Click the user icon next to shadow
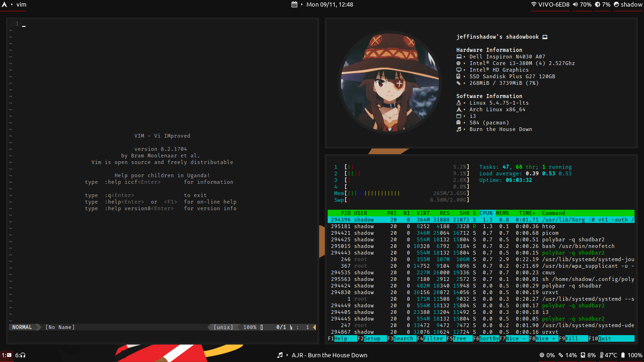 coord(617,5)
